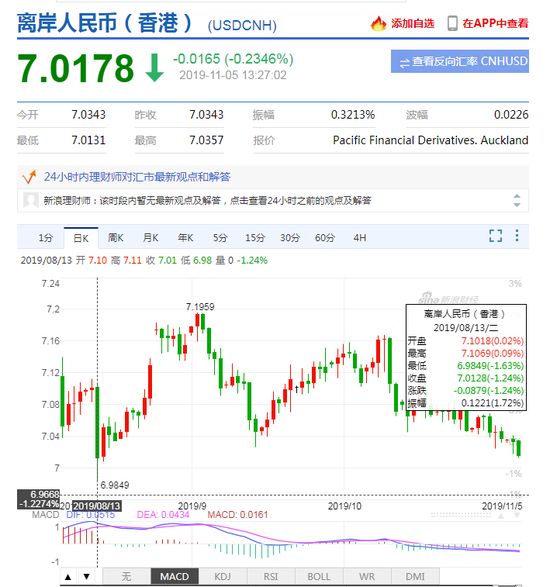Click the DEA: 0.0434 readout
The height and width of the screenshot is (587, 550).
pyautogui.click(x=163, y=515)
